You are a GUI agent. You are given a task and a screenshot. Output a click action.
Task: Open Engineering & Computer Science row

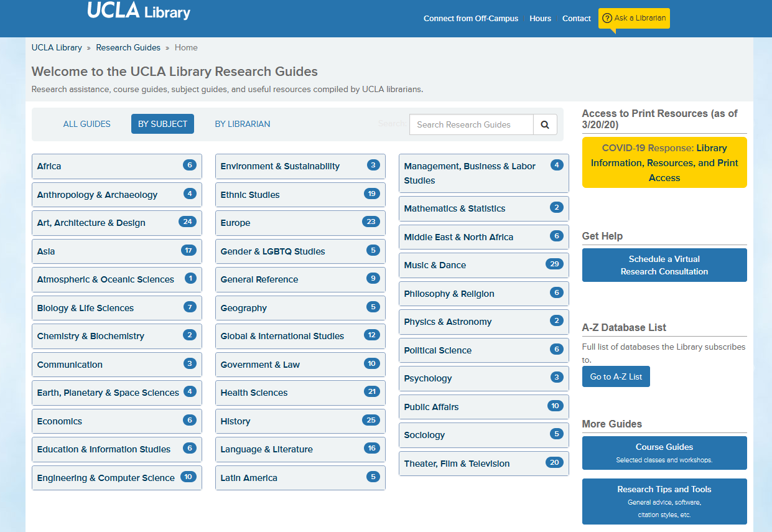(x=117, y=478)
